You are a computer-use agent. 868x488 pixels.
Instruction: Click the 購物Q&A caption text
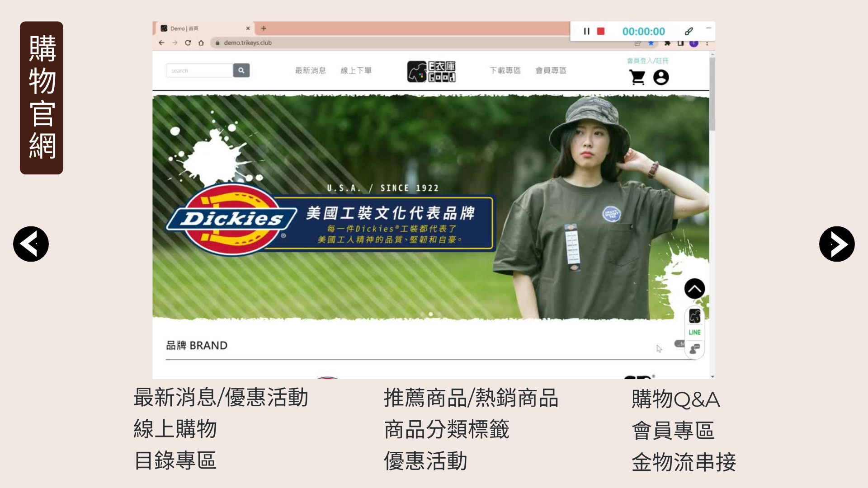click(676, 399)
